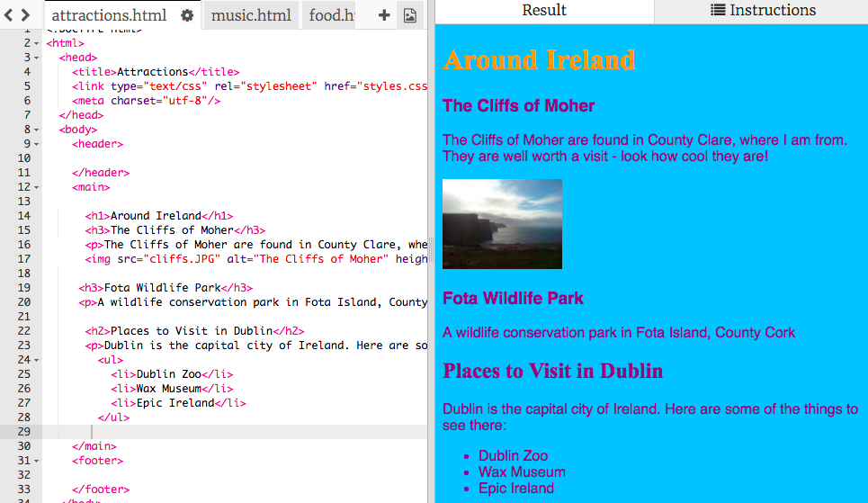Viewport: 868px width, 503px height.
Task: Click the list icon beside Instructions
Action: (x=718, y=11)
